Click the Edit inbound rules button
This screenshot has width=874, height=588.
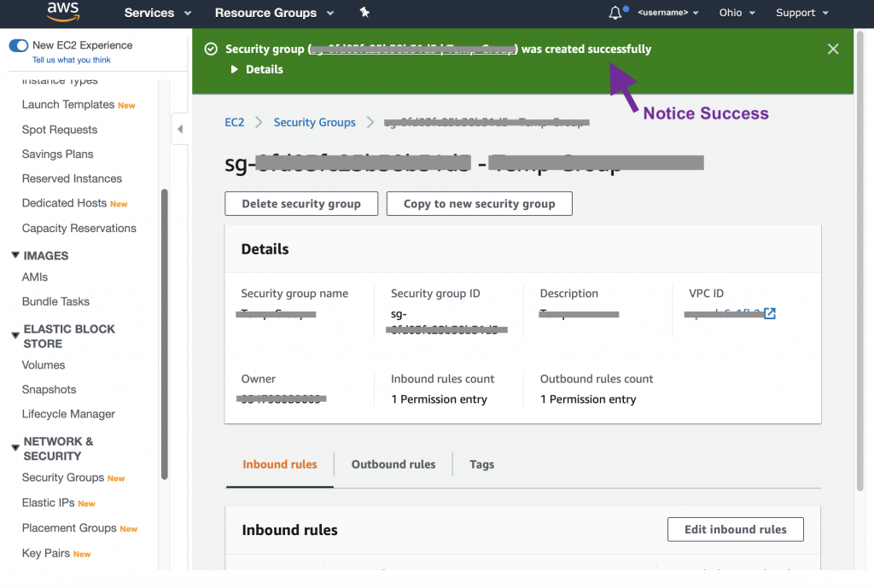coord(735,529)
